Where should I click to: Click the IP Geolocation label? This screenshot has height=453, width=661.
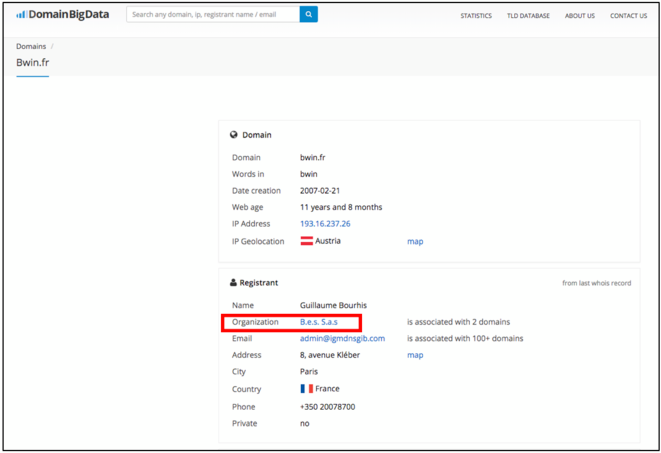click(x=258, y=241)
